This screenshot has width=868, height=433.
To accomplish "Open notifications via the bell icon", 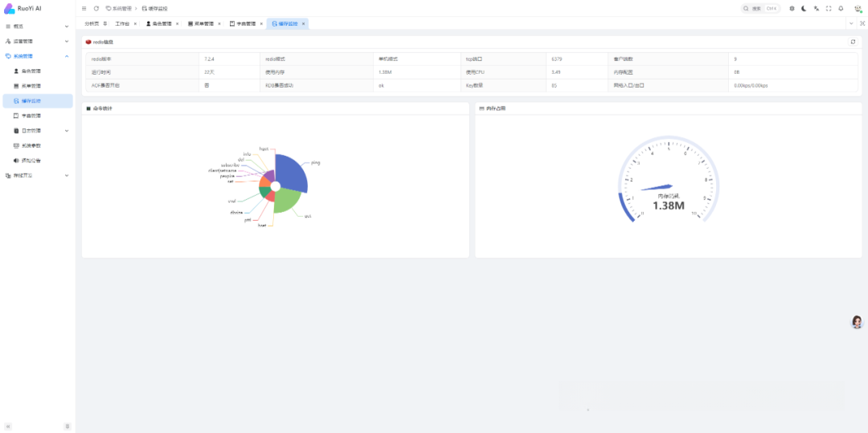I will click(841, 8).
